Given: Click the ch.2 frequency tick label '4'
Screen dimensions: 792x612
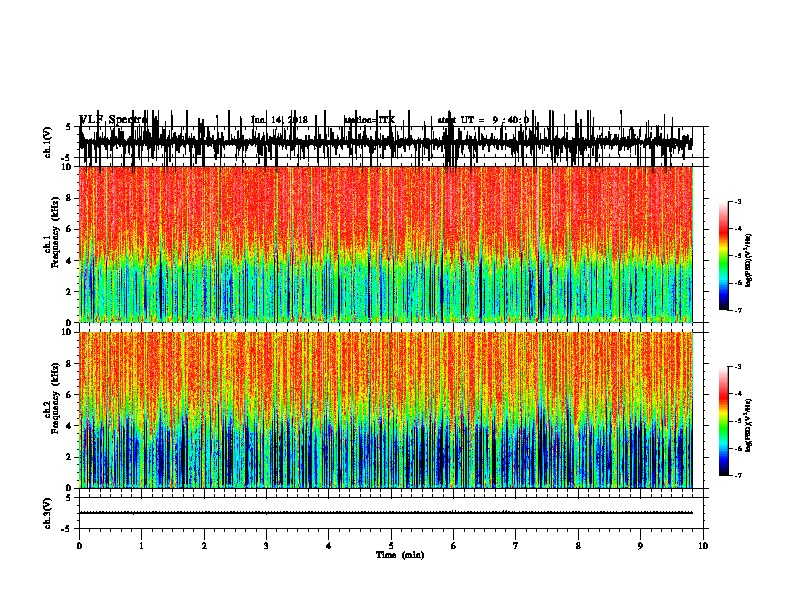Looking at the screenshot, I should pyautogui.click(x=69, y=426).
